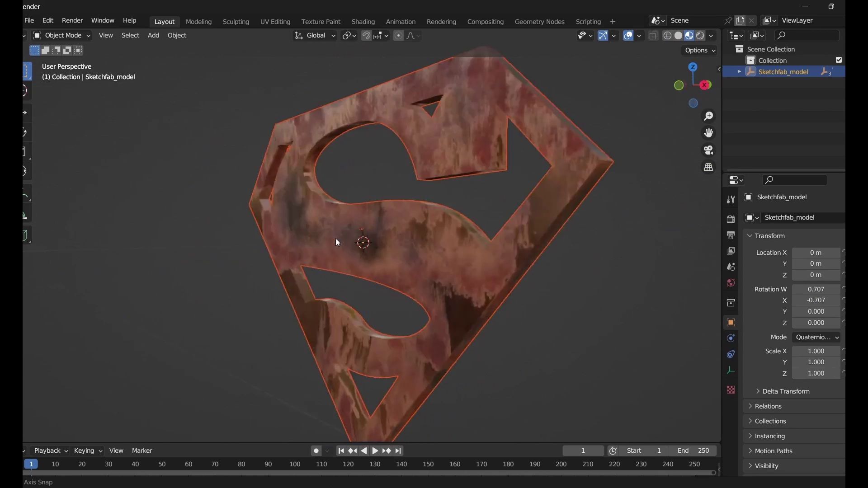Screen dimensions: 868x488
Task: Pin the scene to workspace
Action: 728,21
